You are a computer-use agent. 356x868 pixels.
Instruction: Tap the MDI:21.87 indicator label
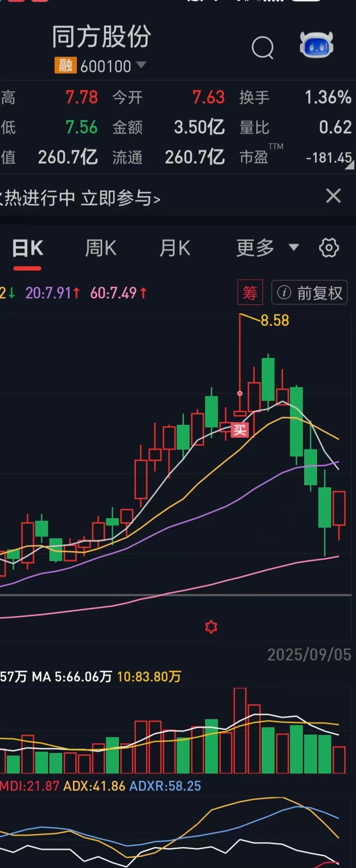tap(30, 786)
